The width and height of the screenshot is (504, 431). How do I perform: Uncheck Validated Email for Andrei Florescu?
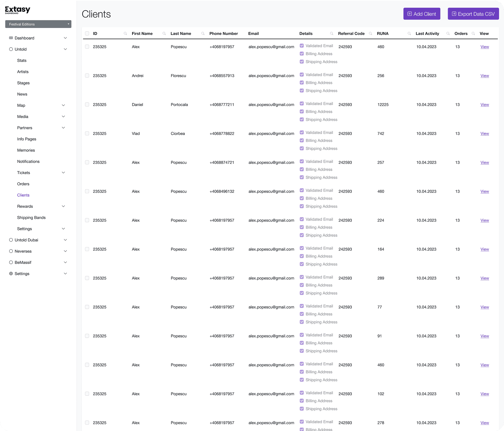(x=302, y=75)
